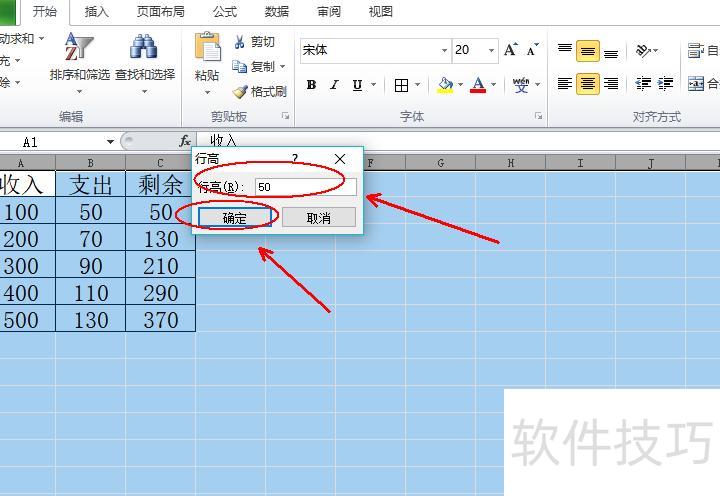The width and height of the screenshot is (720, 496).
Task: Select cell with value 370
Action: point(160,318)
